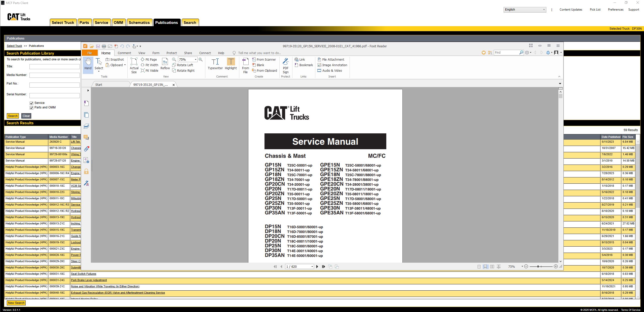This screenshot has width=644, height=312.
Task: Click the Open folder icon in quick access toolbar
Action: (x=92, y=46)
